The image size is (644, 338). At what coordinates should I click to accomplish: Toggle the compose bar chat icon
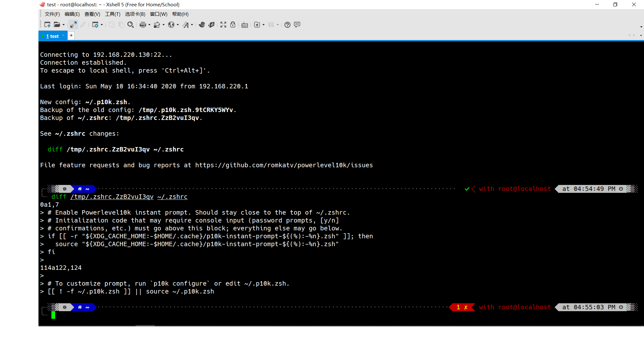[x=297, y=25]
